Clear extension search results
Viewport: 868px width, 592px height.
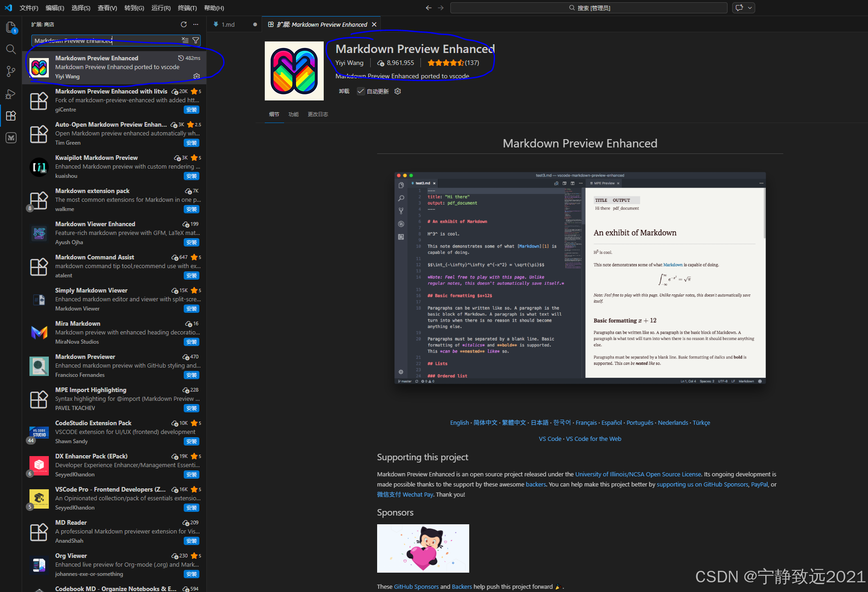coord(185,41)
